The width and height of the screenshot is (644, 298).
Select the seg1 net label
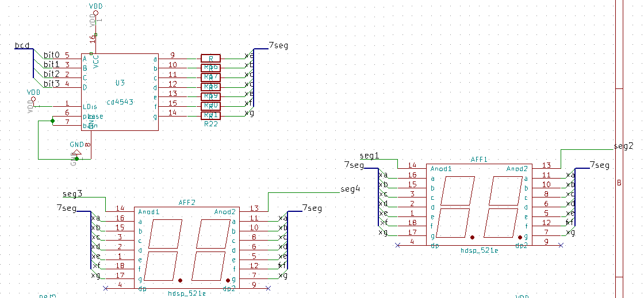369,156
